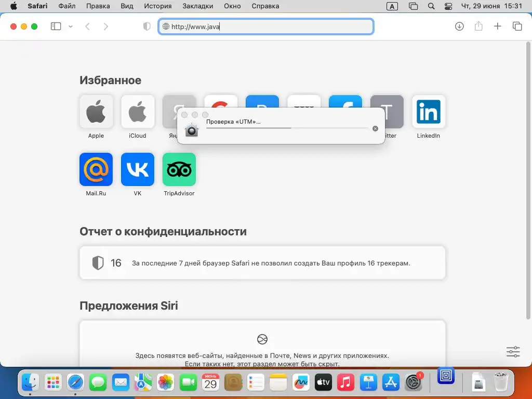Open the privacy shield icon in toolbar
This screenshot has width=532, height=399.
point(147,26)
